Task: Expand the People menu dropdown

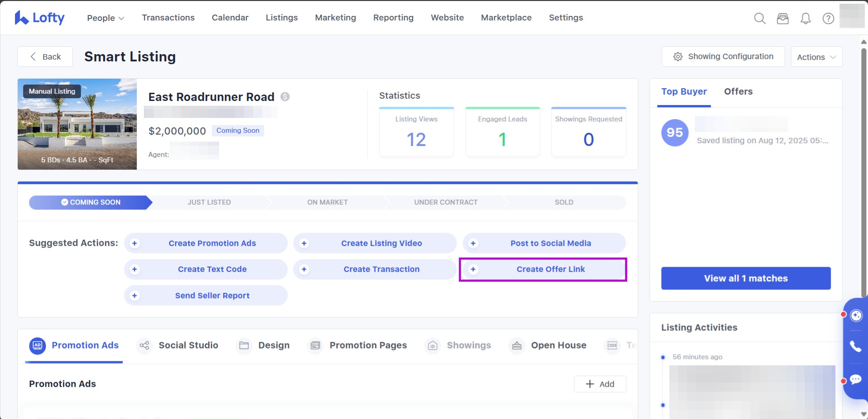Action: tap(105, 18)
